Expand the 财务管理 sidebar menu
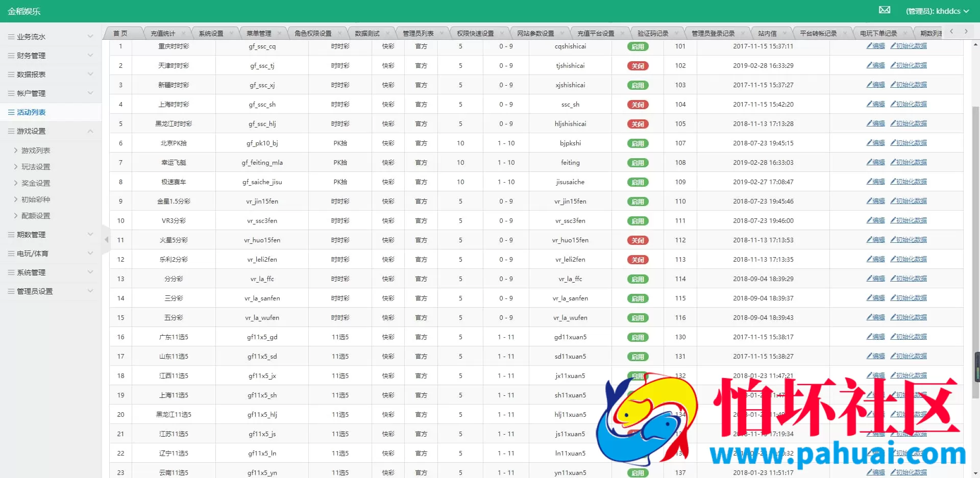 coord(51,56)
